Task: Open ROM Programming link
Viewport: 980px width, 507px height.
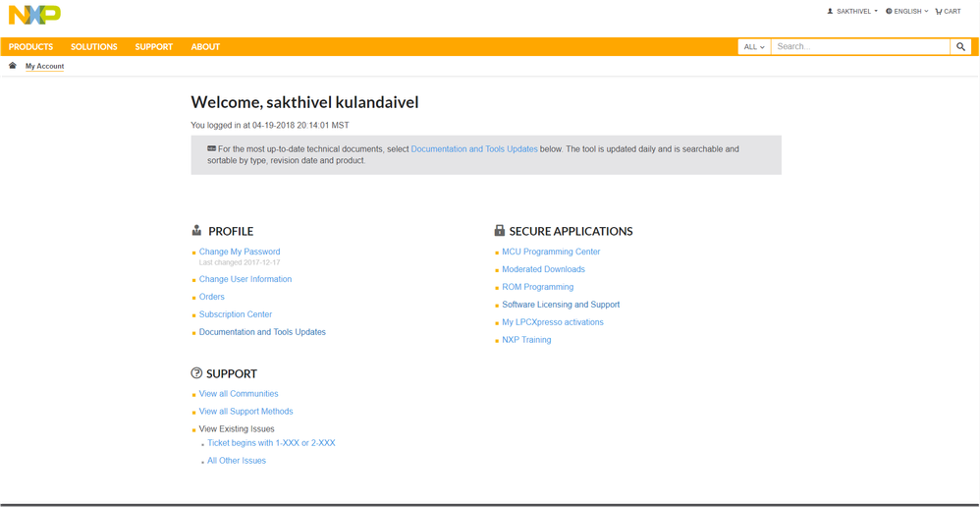Action: (x=538, y=287)
